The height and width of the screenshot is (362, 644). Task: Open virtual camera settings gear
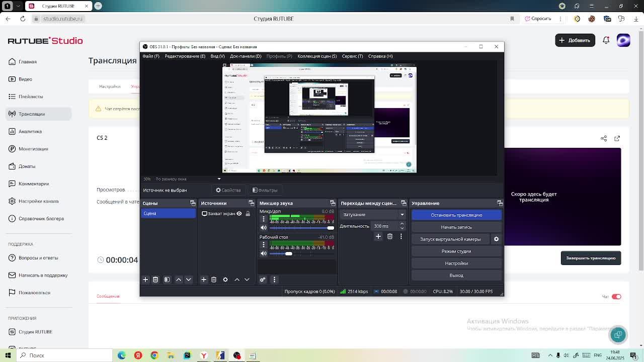496,239
